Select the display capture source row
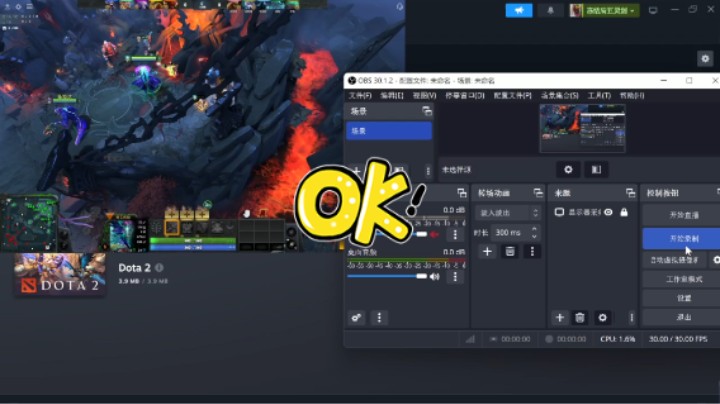Screen dimensions: 720x404 click(591, 212)
